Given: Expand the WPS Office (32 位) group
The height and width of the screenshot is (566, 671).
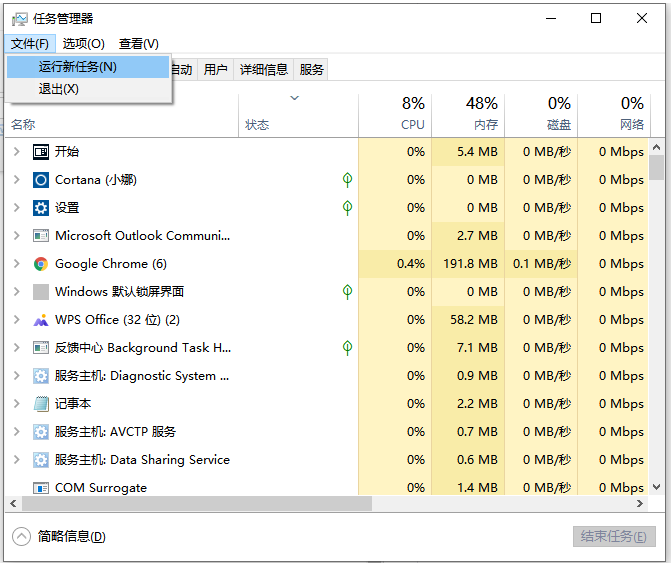Looking at the screenshot, I should [x=17, y=320].
